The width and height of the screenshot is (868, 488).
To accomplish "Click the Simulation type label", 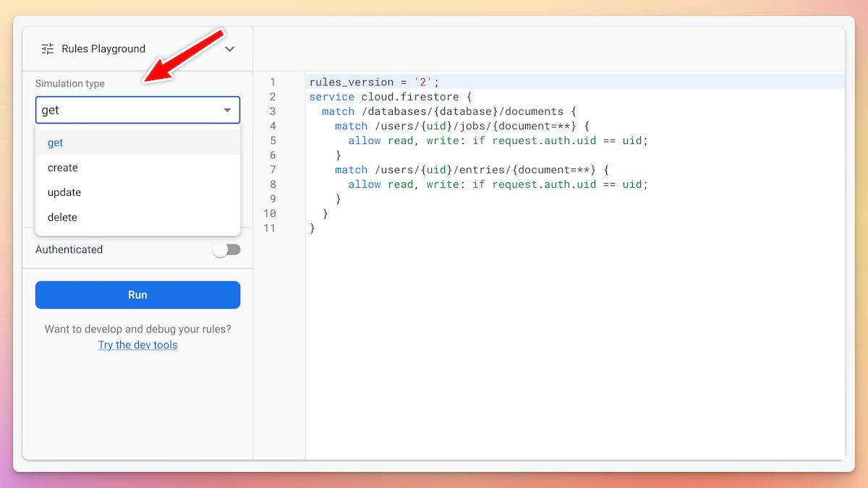I will coord(70,84).
